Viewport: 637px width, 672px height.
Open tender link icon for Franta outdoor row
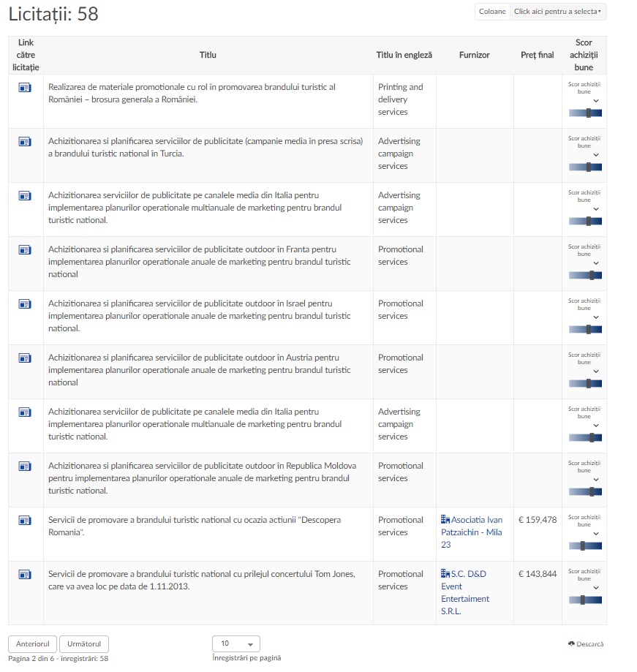click(25, 250)
